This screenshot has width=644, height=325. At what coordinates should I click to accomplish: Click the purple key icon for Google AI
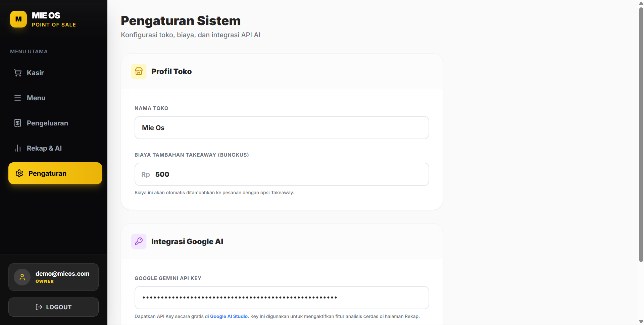coord(139,241)
